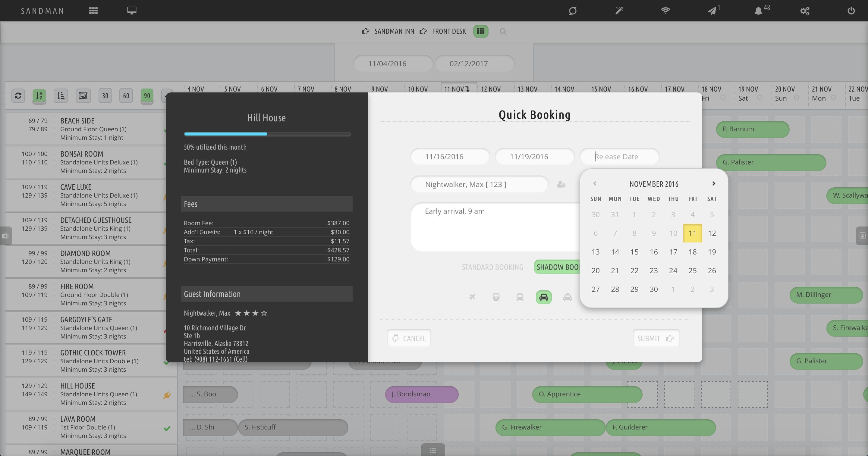Click the Sandman Inn breadcrumb
The image size is (868, 456).
pyautogui.click(x=394, y=31)
